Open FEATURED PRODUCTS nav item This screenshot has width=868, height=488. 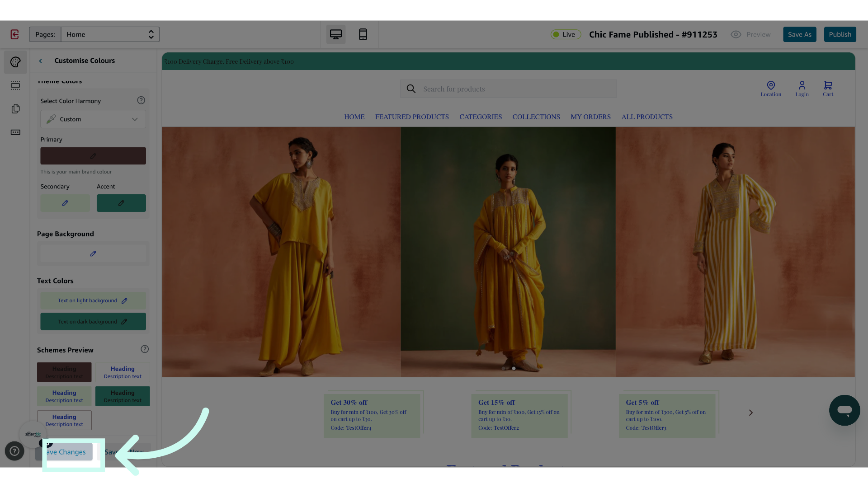pyautogui.click(x=412, y=117)
